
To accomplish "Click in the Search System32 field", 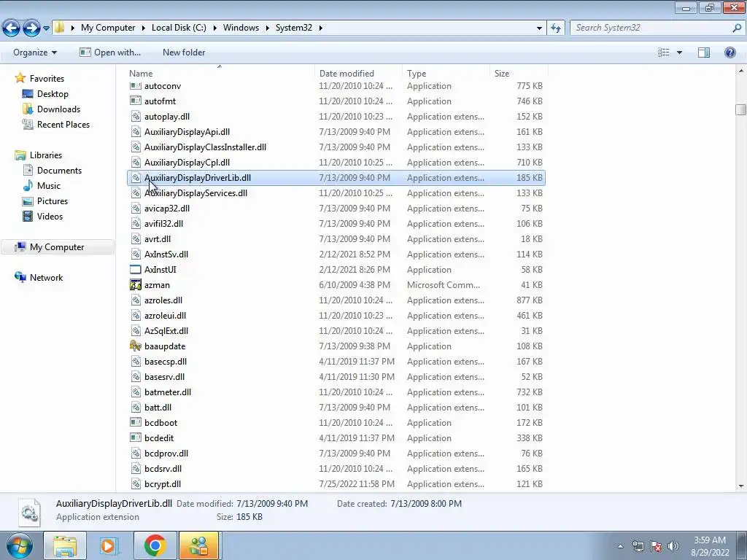I will pyautogui.click(x=651, y=28).
